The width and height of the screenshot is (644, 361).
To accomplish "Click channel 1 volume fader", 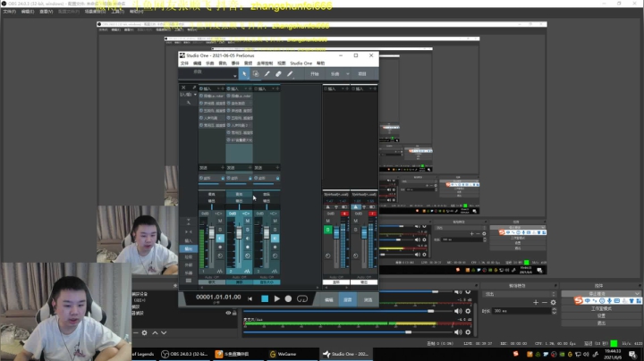I will (x=212, y=233).
